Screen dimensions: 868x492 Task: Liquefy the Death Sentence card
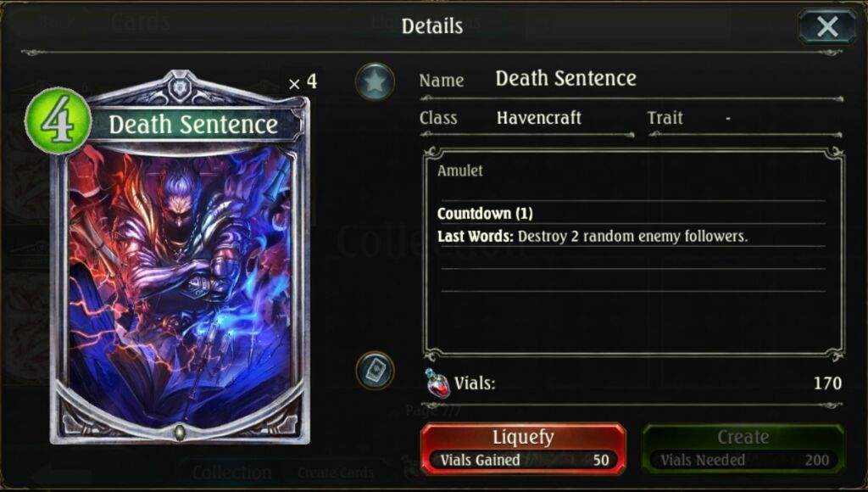click(523, 448)
